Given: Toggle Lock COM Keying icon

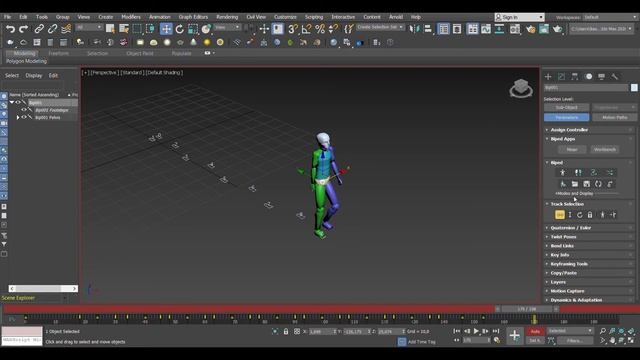Looking at the screenshot, I should point(590,215).
